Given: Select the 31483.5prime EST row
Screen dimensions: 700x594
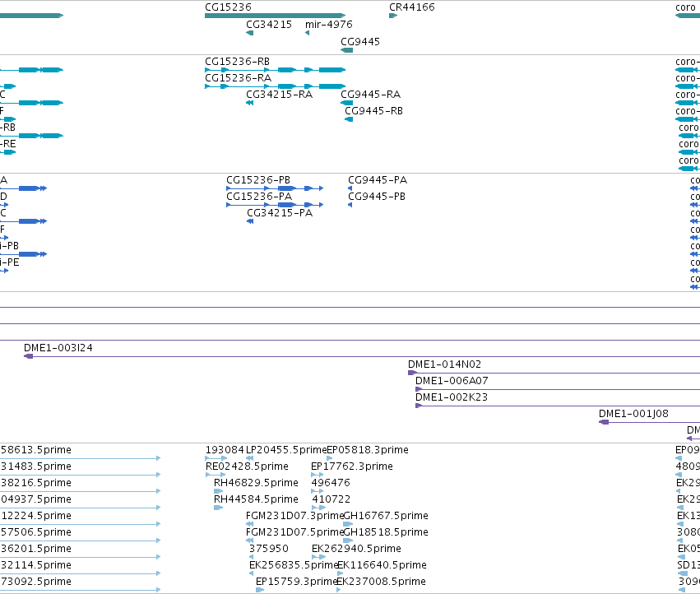Looking at the screenshot, I should coord(81,475).
